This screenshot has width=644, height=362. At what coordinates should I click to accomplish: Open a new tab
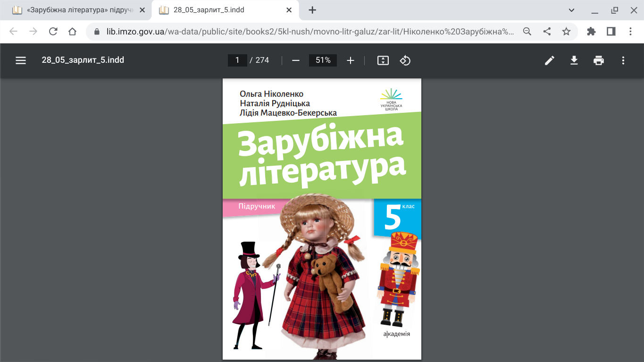pyautogui.click(x=312, y=10)
